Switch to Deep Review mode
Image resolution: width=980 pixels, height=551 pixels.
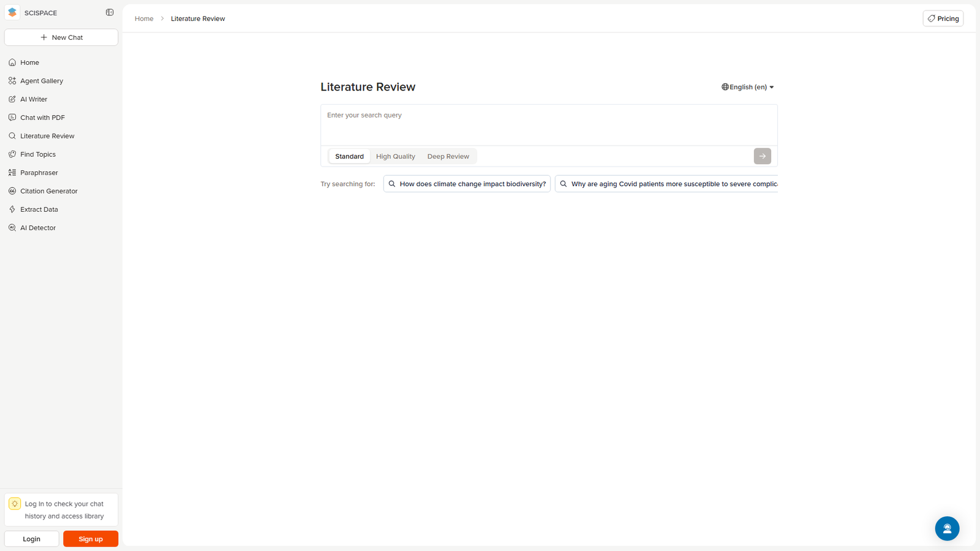pyautogui.click(x=448, y=157)
